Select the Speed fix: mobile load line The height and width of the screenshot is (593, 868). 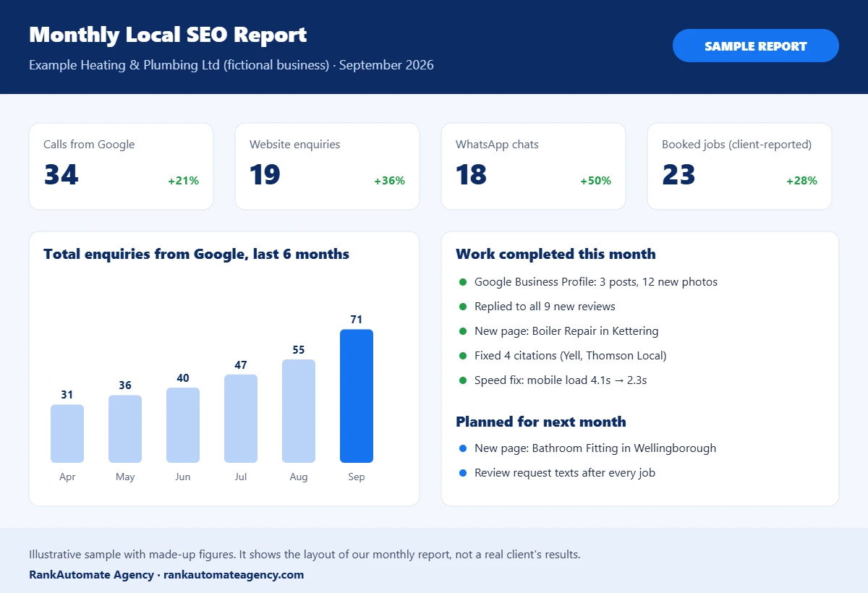(561, 380)
